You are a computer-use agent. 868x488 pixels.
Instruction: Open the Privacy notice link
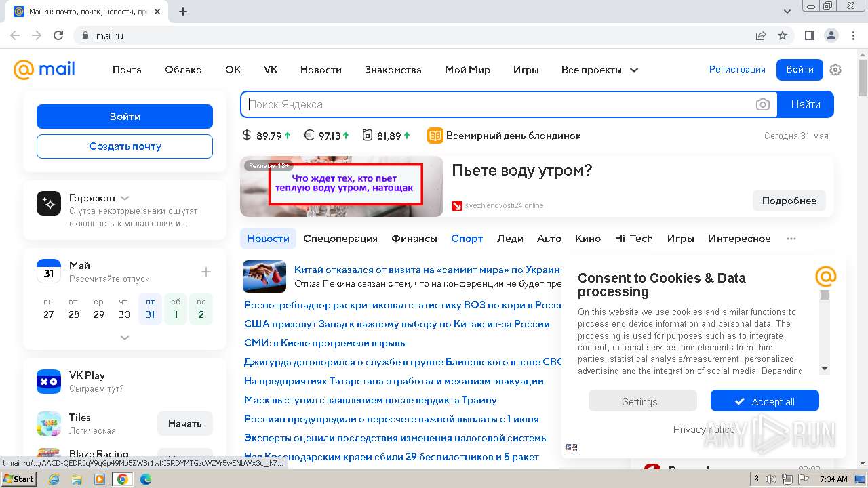704,430
